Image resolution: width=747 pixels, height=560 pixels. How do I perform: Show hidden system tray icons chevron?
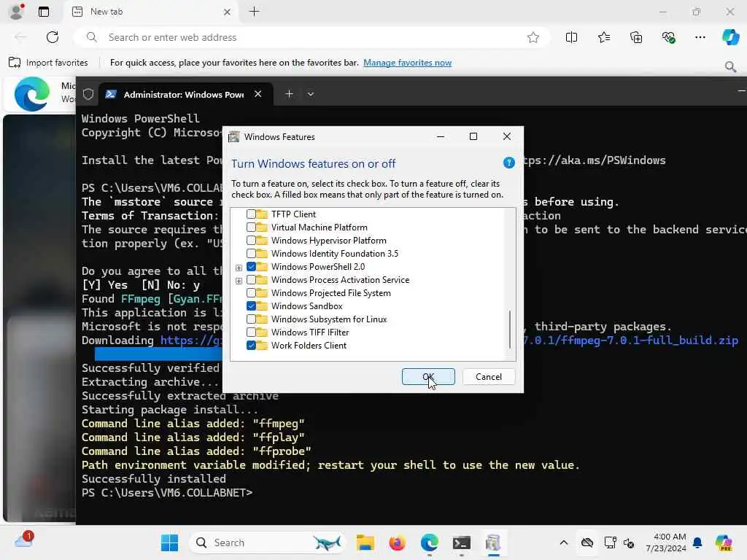[564, 542]
